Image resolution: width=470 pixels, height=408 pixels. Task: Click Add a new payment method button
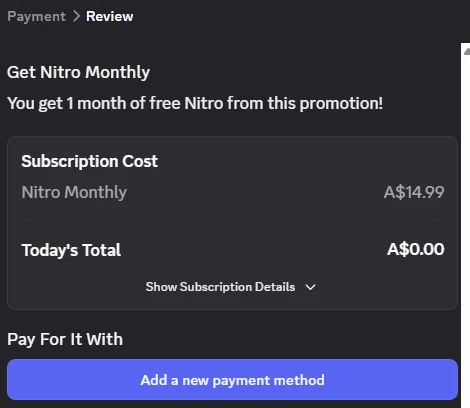[x=232, y=380]
